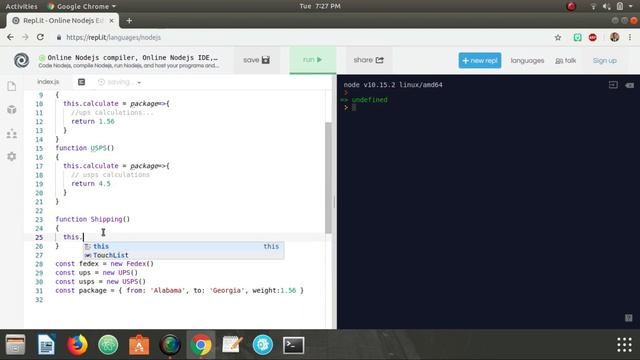Select the 'TouchList' autocomplete suggestion
640x360 pixels.
click(184, 255)
